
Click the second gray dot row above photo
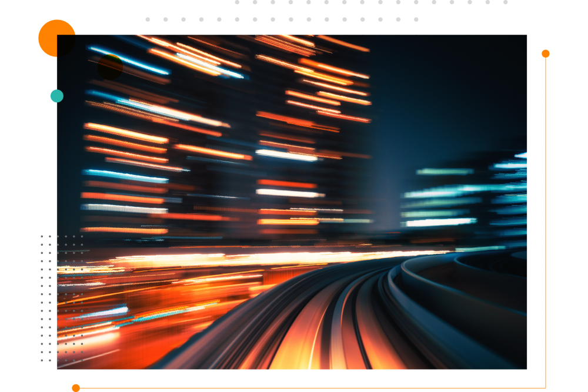pos(282,19)
